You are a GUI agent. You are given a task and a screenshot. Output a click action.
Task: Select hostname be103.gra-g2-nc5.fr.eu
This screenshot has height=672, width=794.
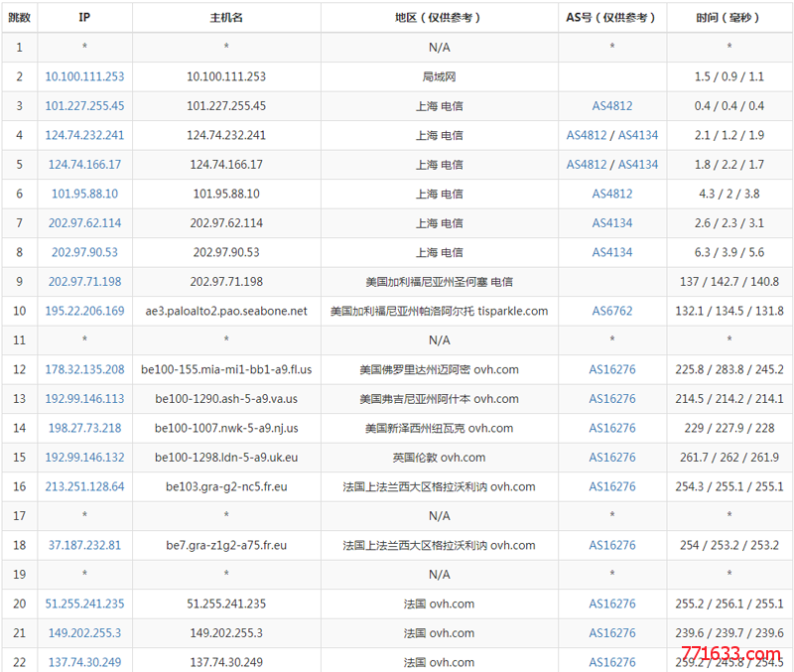click(x=226, y=486)
